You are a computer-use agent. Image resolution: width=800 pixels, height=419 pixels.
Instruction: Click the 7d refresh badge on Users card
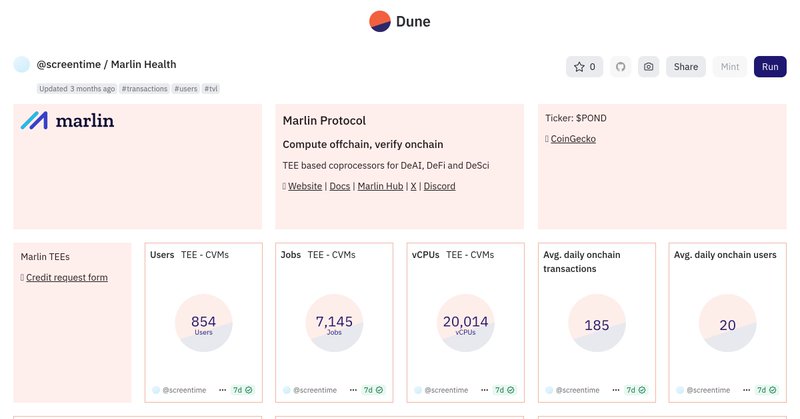[x=243, y=390]
